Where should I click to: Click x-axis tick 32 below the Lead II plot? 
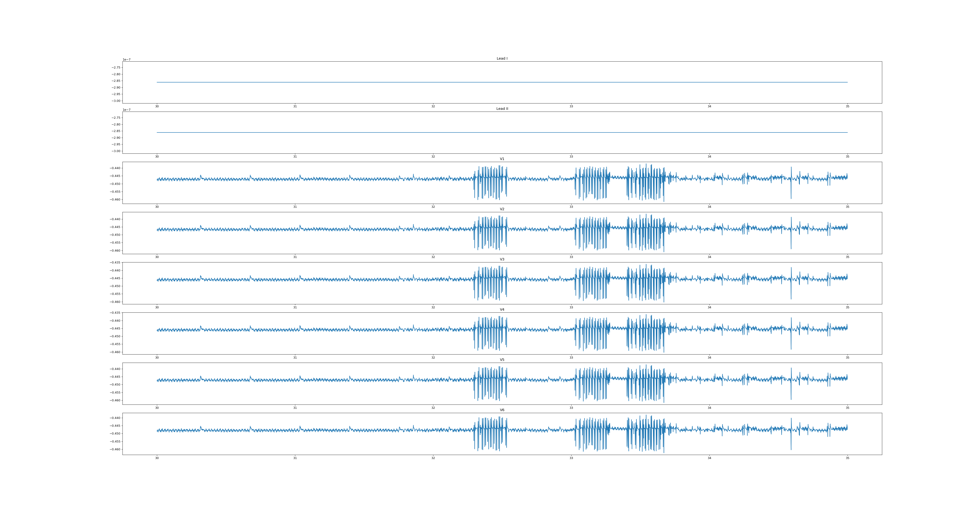[x=433, y=157]
